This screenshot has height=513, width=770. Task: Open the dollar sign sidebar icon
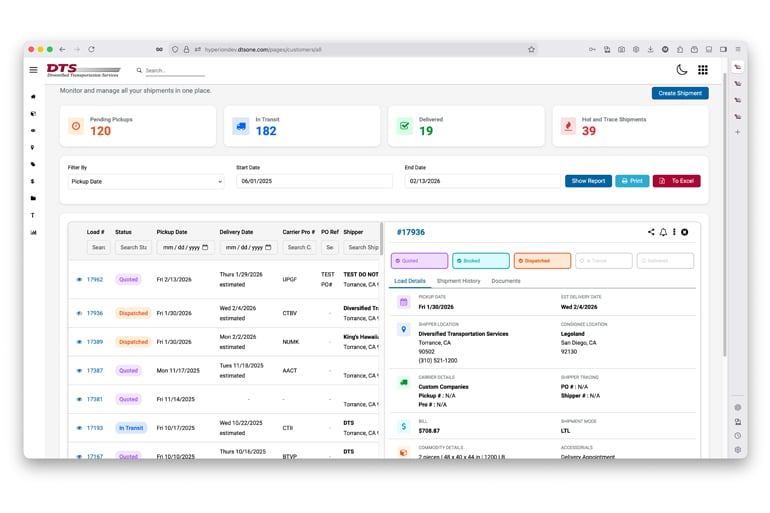[33, 181]
